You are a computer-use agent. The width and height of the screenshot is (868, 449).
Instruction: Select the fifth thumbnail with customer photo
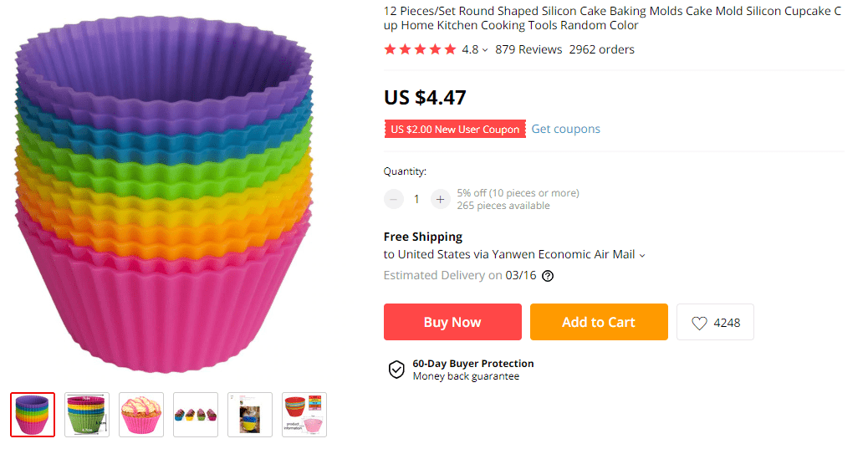(x=250, y=415)
